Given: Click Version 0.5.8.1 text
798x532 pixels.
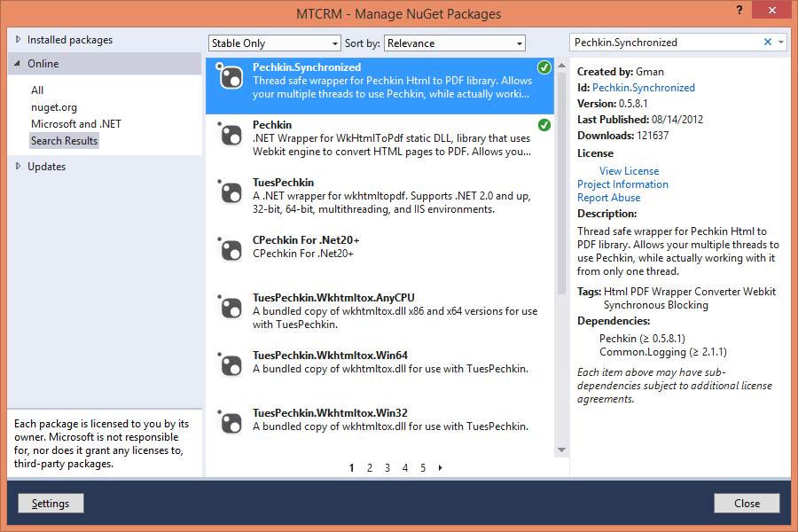Looking at the screenshot, I should [x=612, y=104].
